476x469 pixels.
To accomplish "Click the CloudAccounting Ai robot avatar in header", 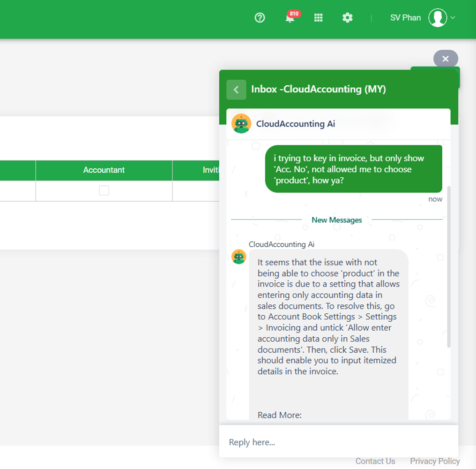I will click(x=241, y=124).
